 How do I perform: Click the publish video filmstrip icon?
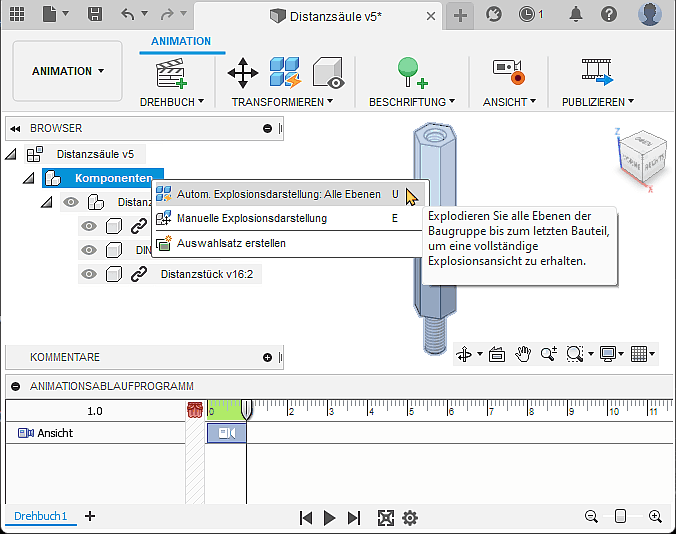pos(597,73)
